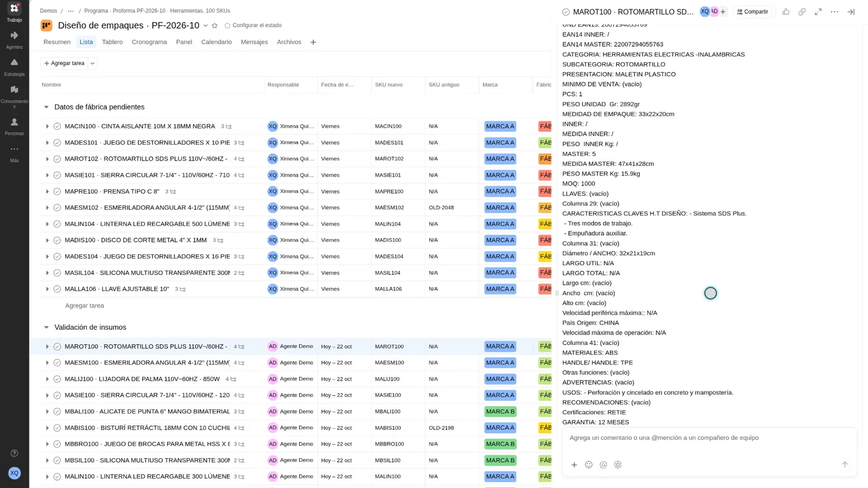Add a new view tab with plus
Screen dimensions: 868x488
[313, 42]
